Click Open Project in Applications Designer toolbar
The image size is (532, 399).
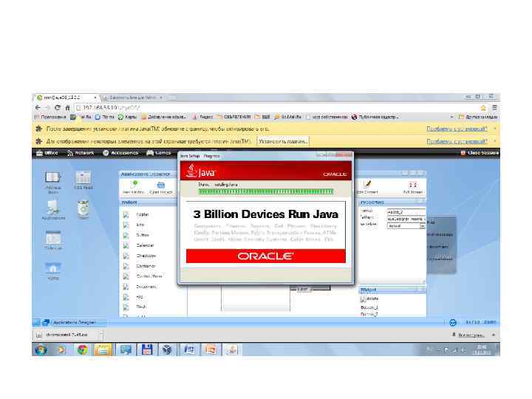[x=161, y=187]
